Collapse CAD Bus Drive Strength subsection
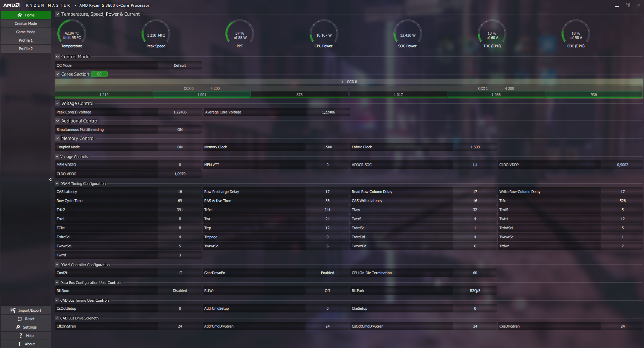644x348 pixels. pos(57,318)
